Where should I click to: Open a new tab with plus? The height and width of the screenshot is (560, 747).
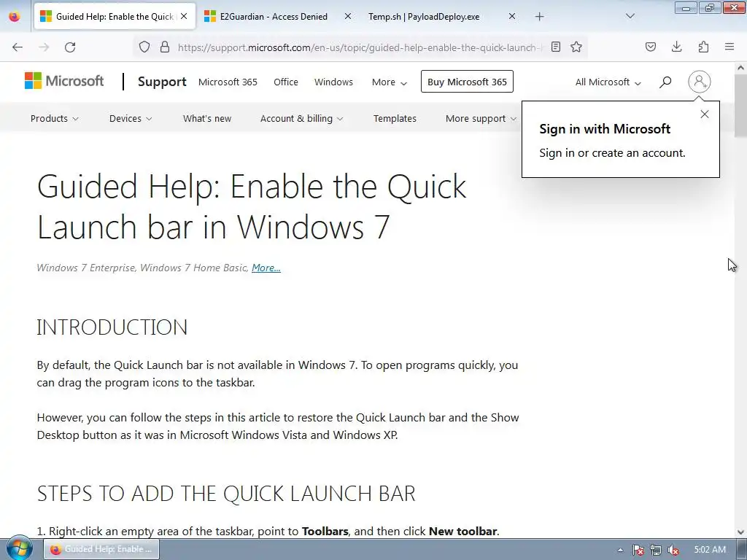(x=539, y=17)
